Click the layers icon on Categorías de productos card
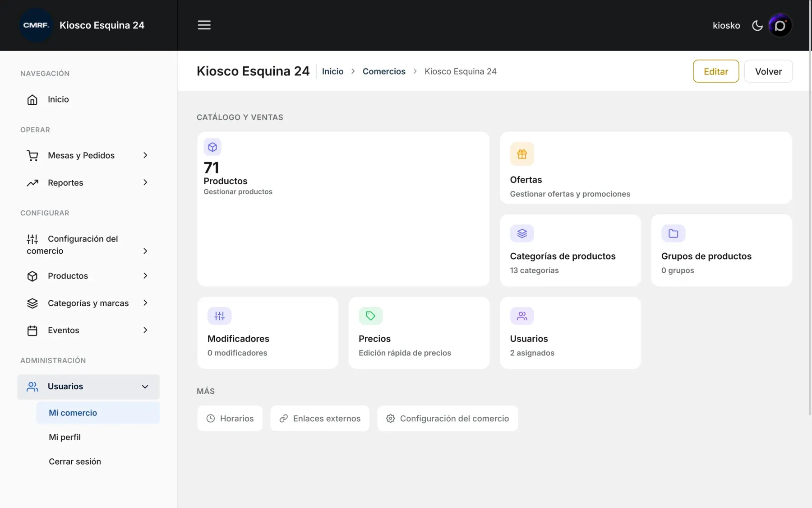This screenshot has height=508, width=812. tap(522, 233)
